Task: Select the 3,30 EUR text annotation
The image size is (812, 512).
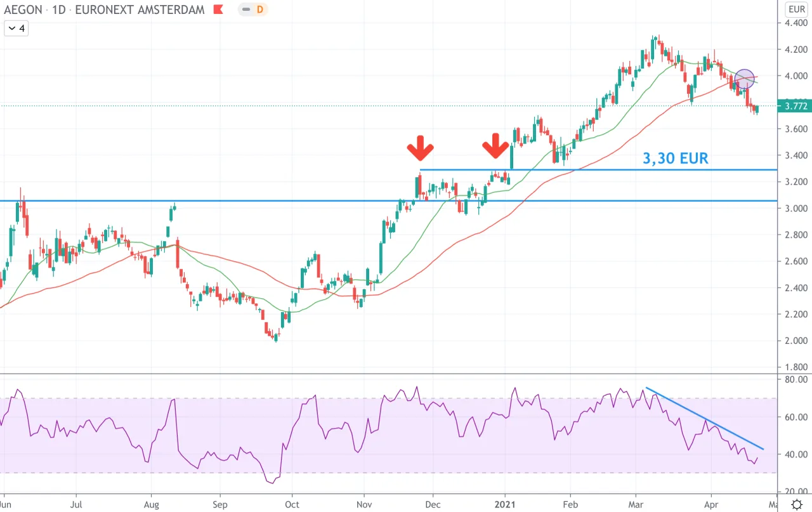Action: pos(675,158)
